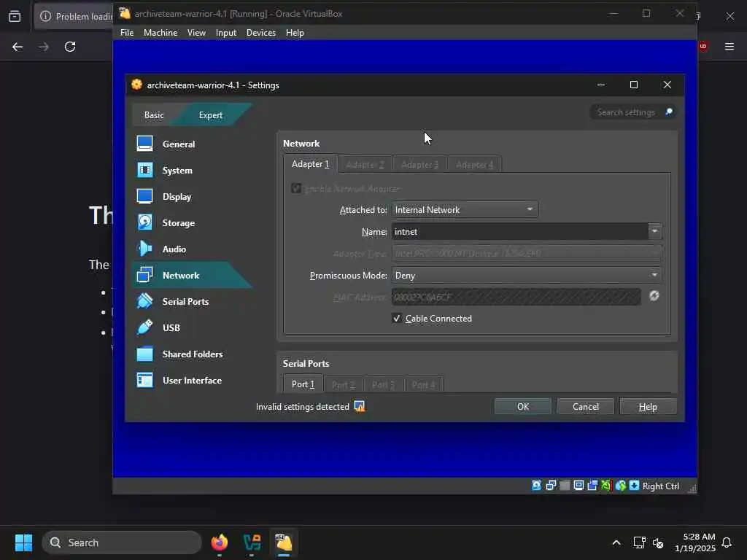Viewport: 747px width, 560px height.
Task: Open the Machine menu
Action: [160, 32]
